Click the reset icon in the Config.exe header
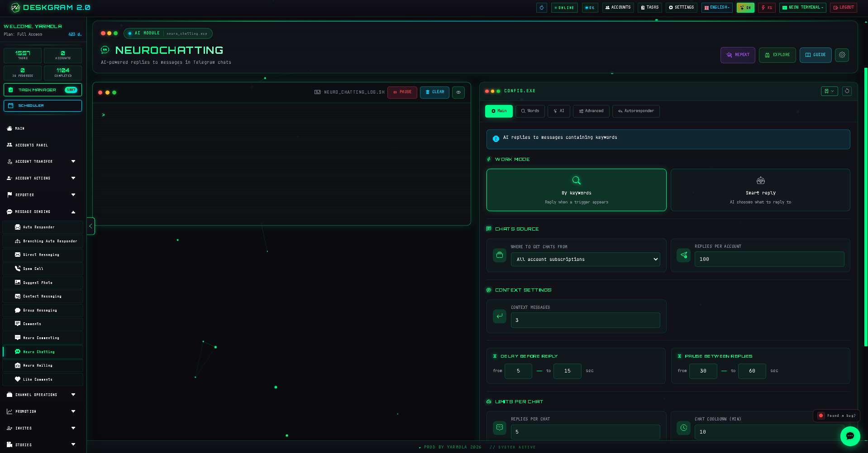Screen dimensions: 868x453 [x=847, y=91]
